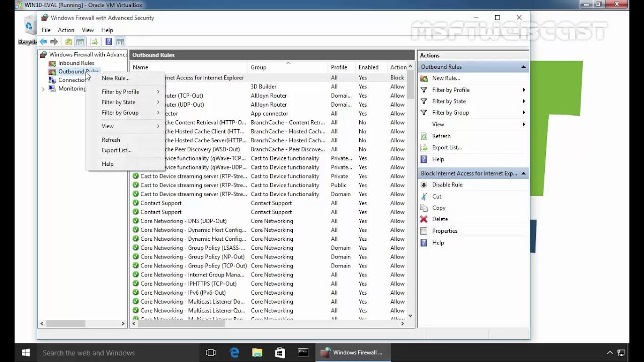
Task: Open the File menu
Action: [x=46, y=30]
